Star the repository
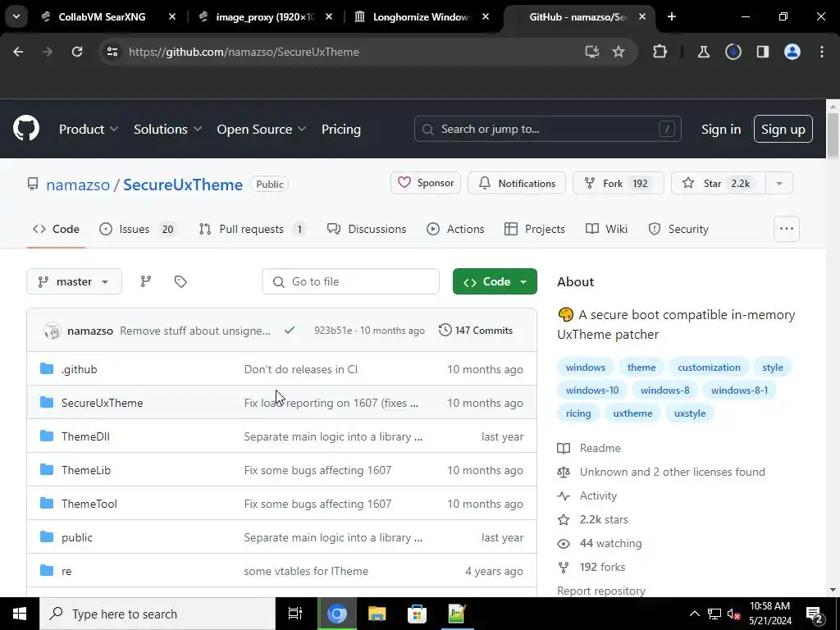The width and height of the screenshot is (840, 630). coord(719,183)
